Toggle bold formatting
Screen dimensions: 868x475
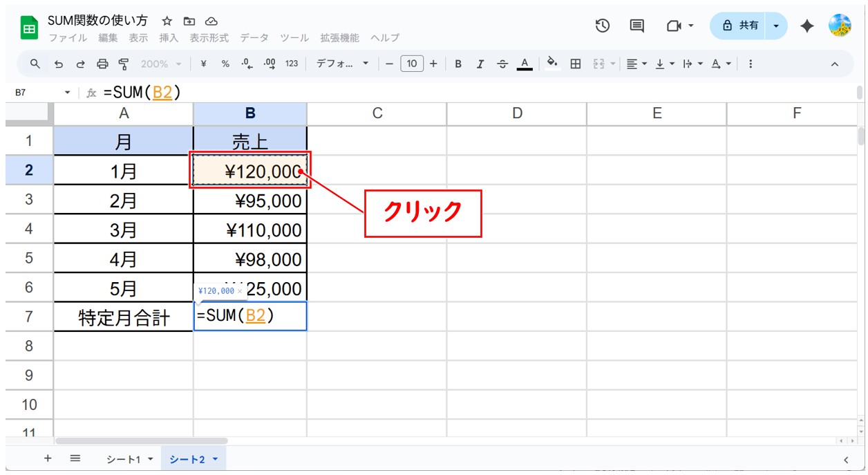point(458,64)
